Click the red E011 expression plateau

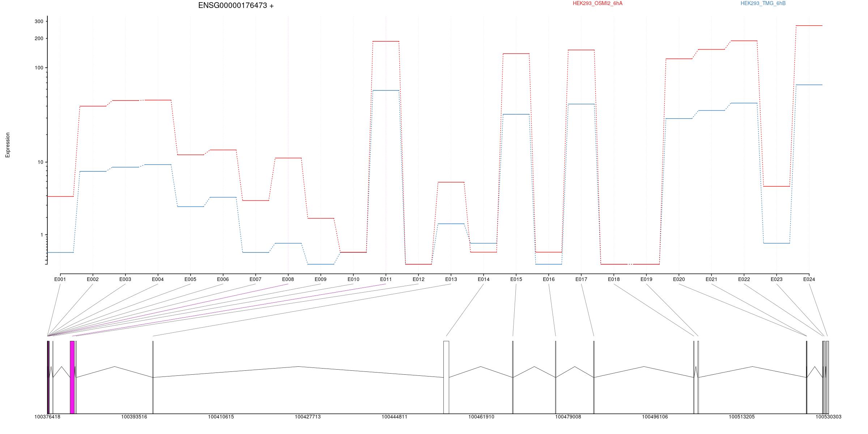pyautogui.click(x=386, y=41)
